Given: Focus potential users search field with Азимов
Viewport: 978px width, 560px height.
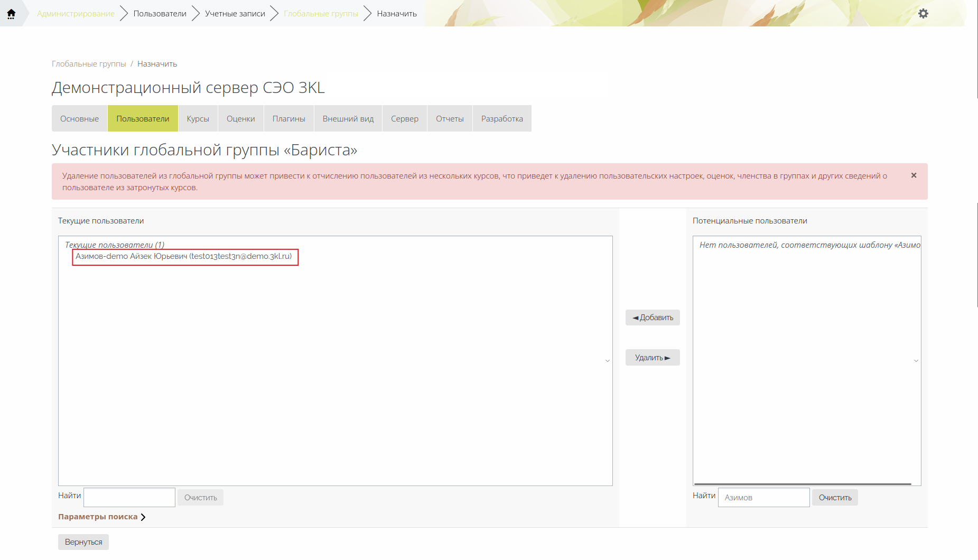Looking at the screenshot, I should tap(763, 497).
